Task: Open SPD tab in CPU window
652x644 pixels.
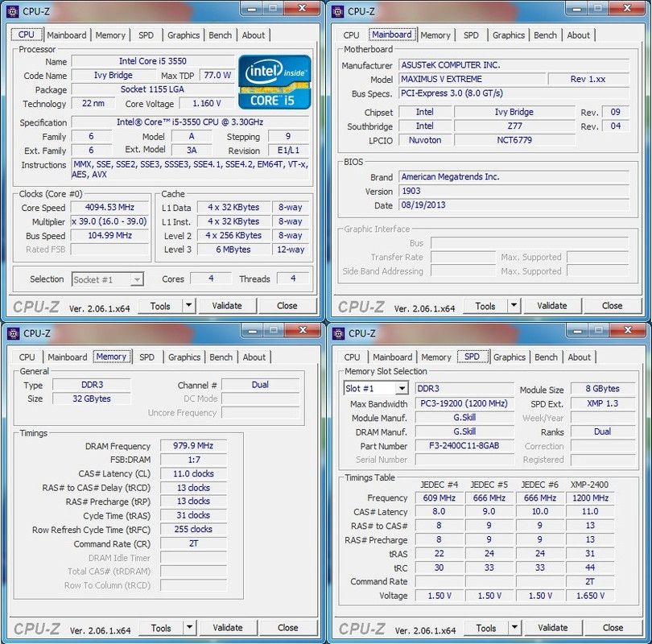Action: click(146, 35)
